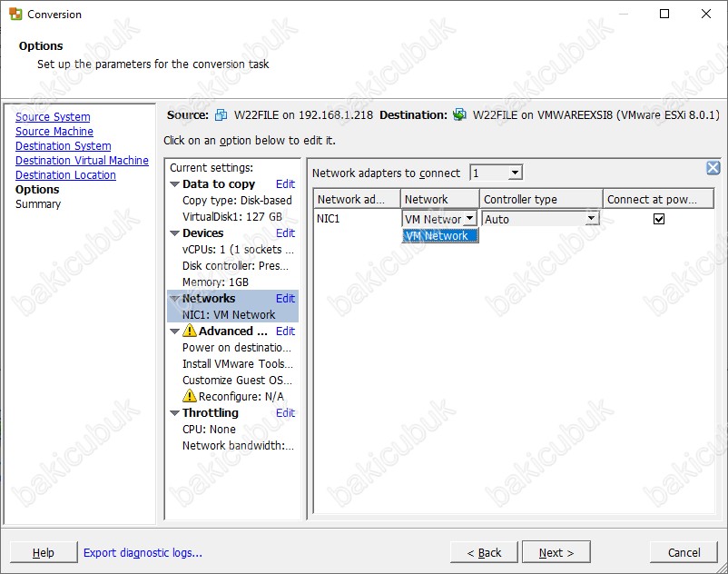Maximize the Conversion window
The width and height of the screenshot is (728, 574).
tap(664, 14)
